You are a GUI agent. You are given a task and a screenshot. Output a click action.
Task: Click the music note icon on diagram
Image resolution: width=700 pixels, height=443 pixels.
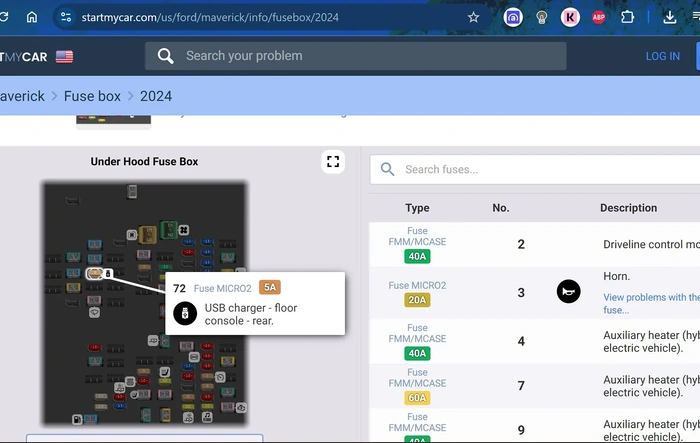pos(207,417)
